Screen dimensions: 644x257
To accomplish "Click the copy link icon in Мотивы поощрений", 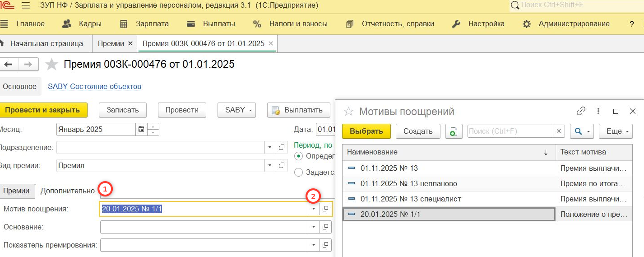I will tap(581, 111).
